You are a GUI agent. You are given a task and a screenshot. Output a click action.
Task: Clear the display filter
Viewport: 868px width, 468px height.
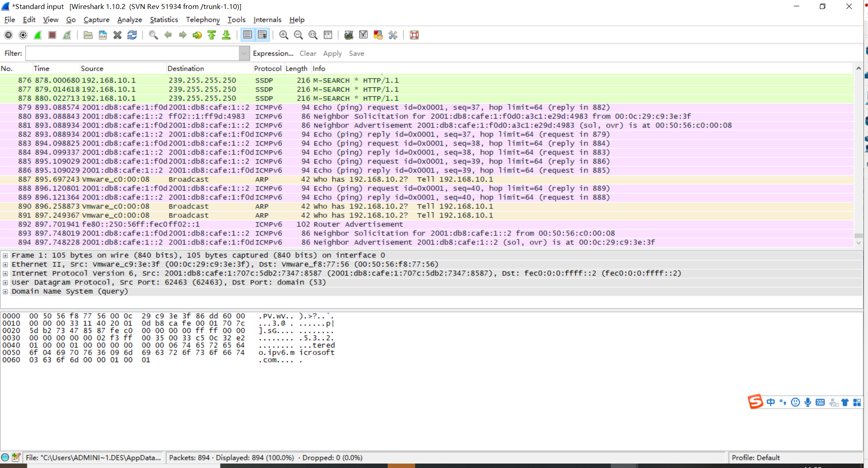click(307, 53)
